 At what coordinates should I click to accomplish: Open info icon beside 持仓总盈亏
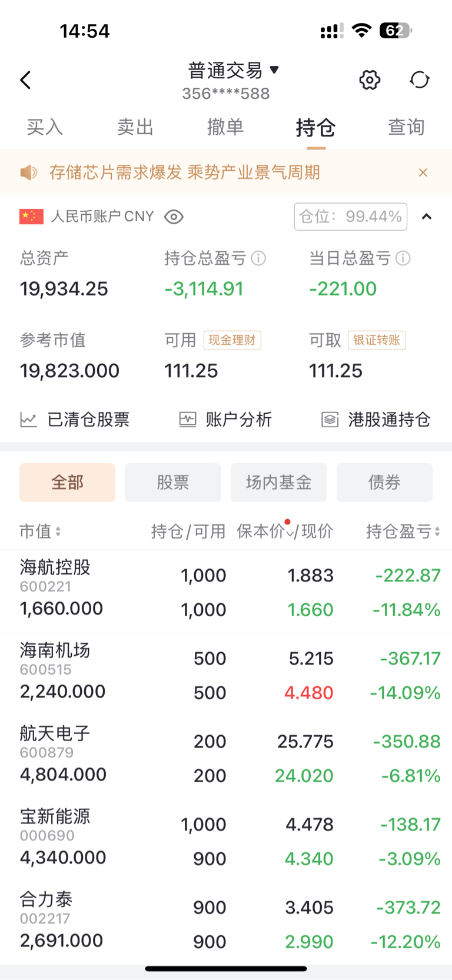(258, 258)
